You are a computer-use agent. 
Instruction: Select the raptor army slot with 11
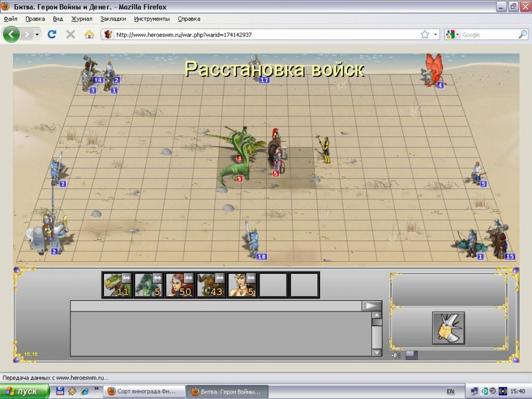tap(117, 285)
